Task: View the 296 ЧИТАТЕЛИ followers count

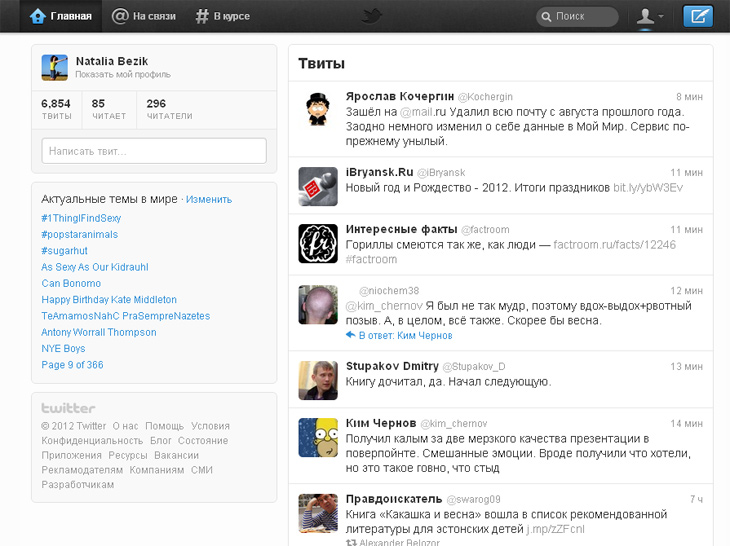Action: point(169,109)
